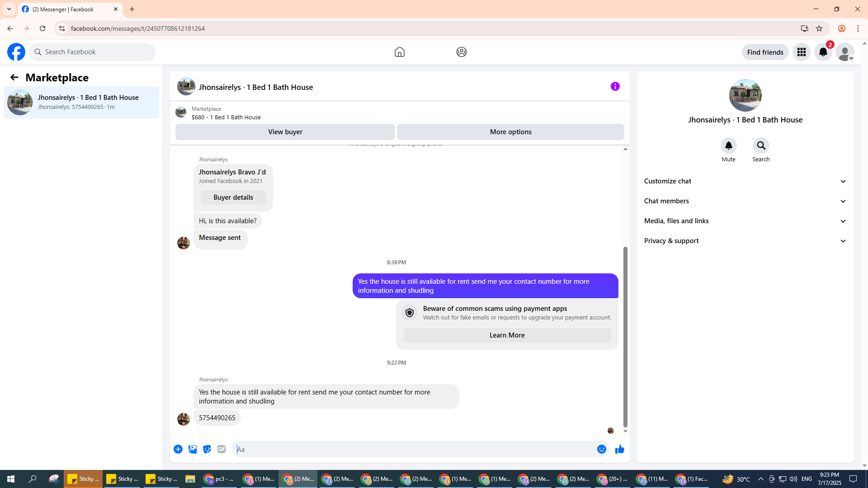Open conversation information purple icon

tap(615, 86)
